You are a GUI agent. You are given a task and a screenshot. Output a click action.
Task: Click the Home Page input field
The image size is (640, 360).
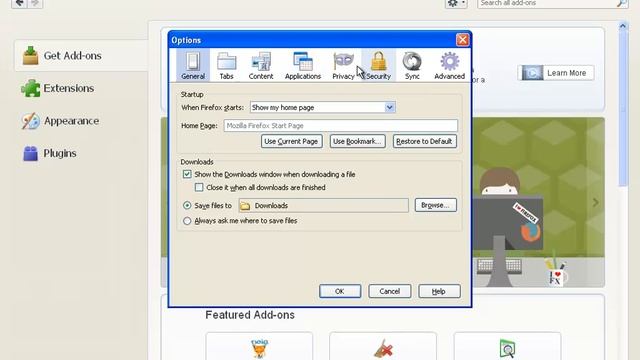pos(340,126)
